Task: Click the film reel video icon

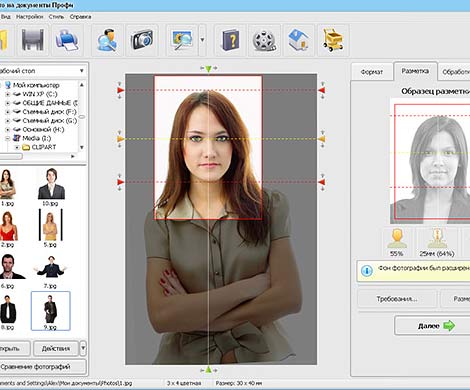Action: click(x=264, y=40)
